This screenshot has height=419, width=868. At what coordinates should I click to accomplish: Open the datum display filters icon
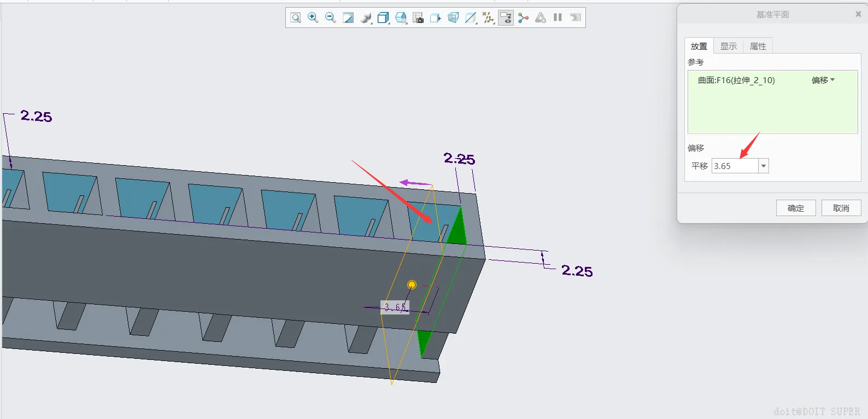471,18
